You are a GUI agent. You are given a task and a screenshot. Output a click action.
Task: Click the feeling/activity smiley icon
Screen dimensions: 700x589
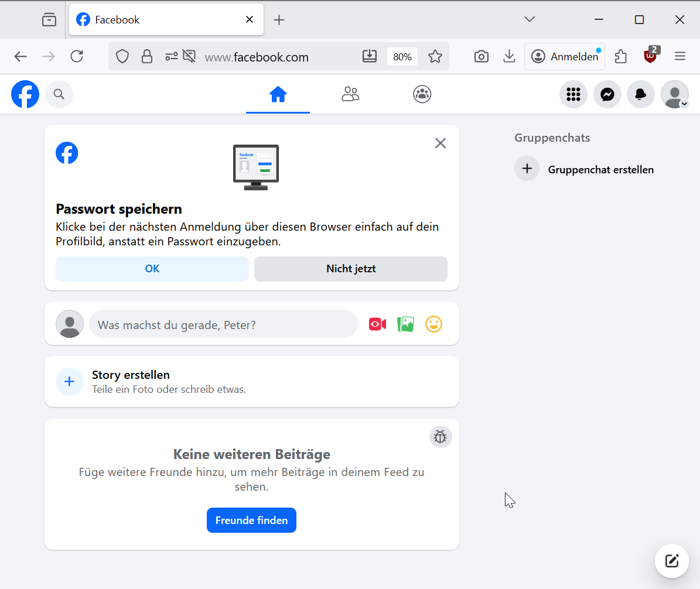pyautogui.click(x=433, y=324)
